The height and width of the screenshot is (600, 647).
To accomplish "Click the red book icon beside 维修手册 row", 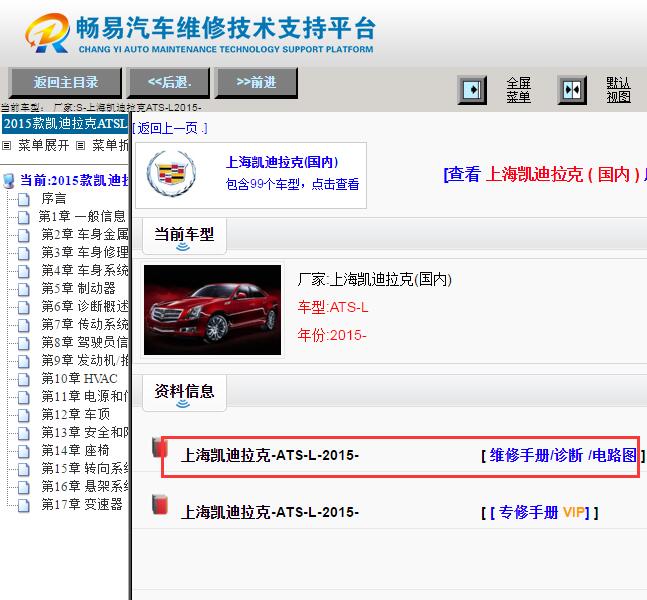I will coord(160,448).
